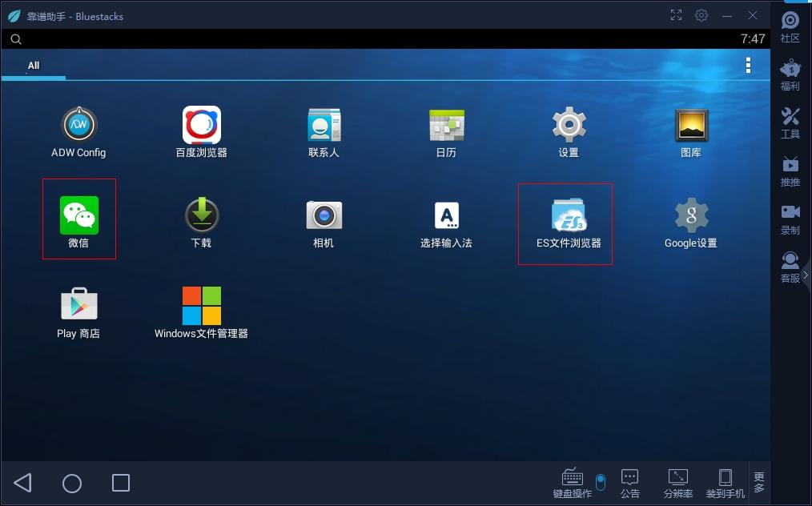This screenshot has width=812, height=506.
Task: Tap the Android home circle button
Action: [72, 484]
